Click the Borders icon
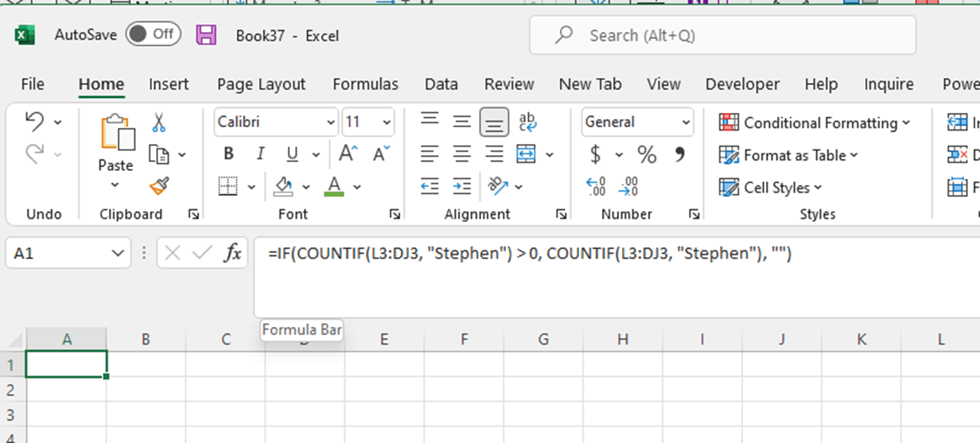Image resolution: width=980 pixels, height=443 pixels. 228,186
